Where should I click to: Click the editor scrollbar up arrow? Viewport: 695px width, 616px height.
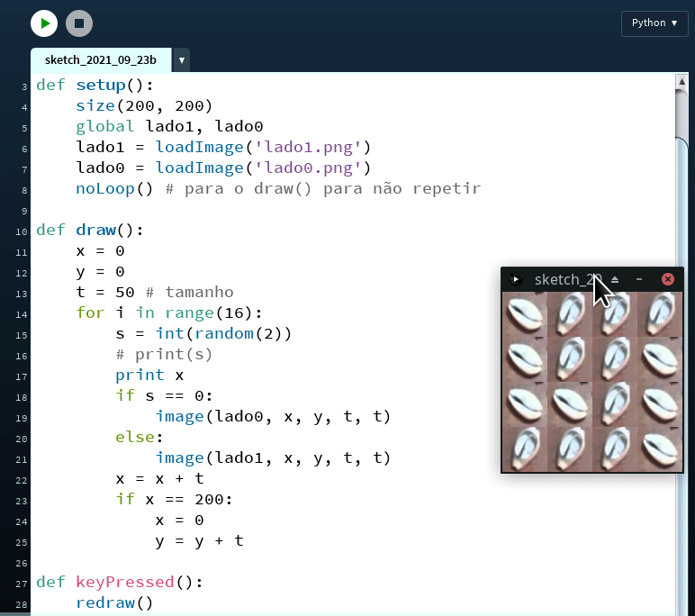pyautogui.click(x=681, y=82)
